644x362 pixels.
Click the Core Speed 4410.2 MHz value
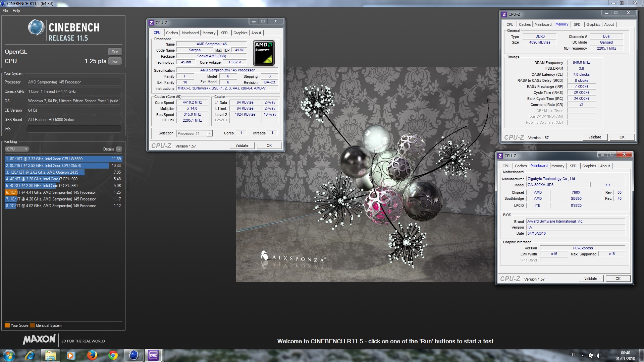point(192,103)
